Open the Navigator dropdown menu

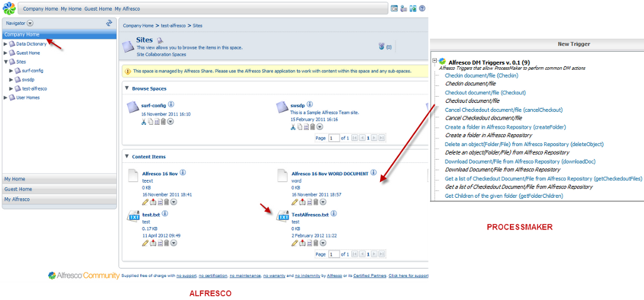30,23
